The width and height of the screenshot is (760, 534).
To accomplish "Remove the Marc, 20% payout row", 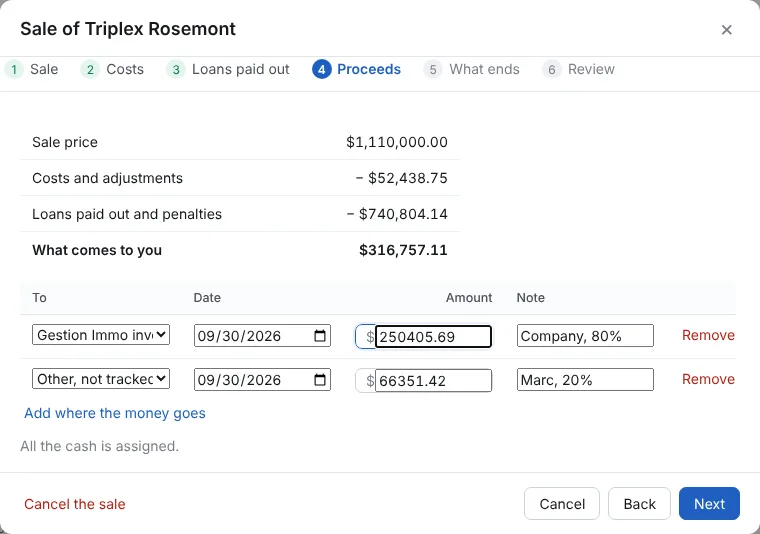I will point(708,379).
